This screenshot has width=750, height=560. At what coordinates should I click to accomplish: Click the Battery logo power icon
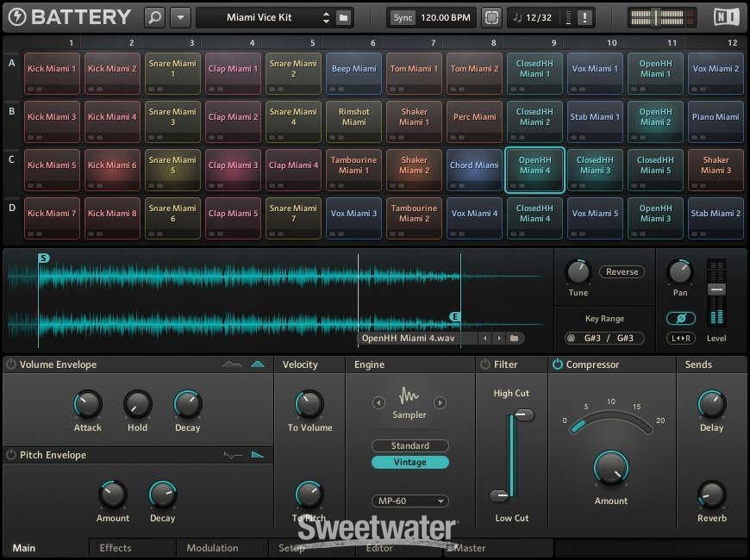click(x=17, y=17)
